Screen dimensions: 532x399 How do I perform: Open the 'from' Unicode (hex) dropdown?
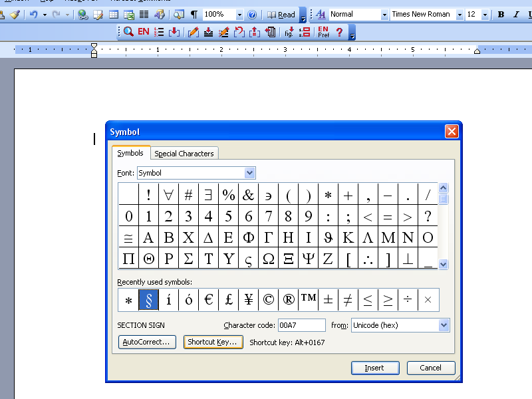(x=444, y=325)
